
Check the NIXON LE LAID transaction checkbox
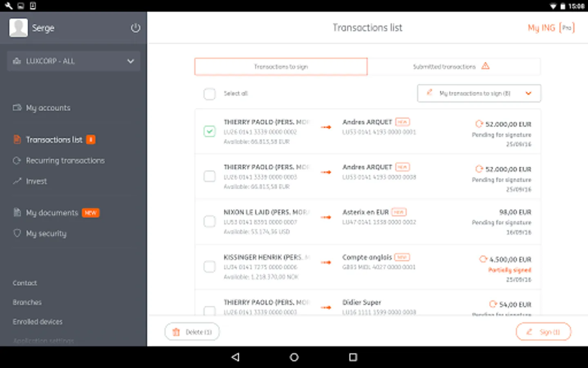click(209, 221)
